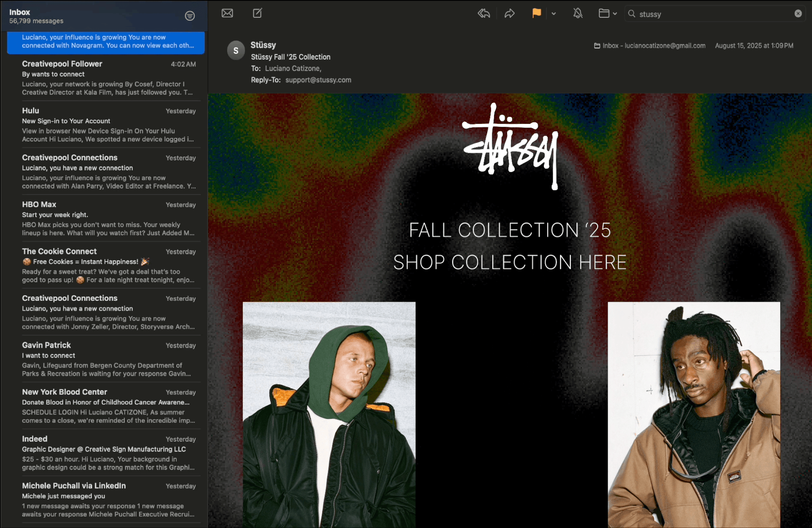Open the Indeed Graphic Designer message
This screenshot has width=812, height=528.
pos(106,454)
